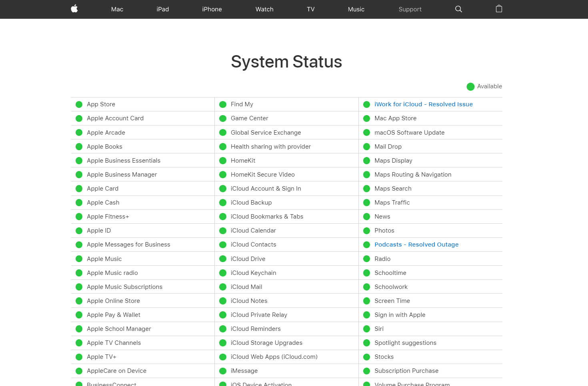Click green dot beside iWork for iCloud

point(366,104)
